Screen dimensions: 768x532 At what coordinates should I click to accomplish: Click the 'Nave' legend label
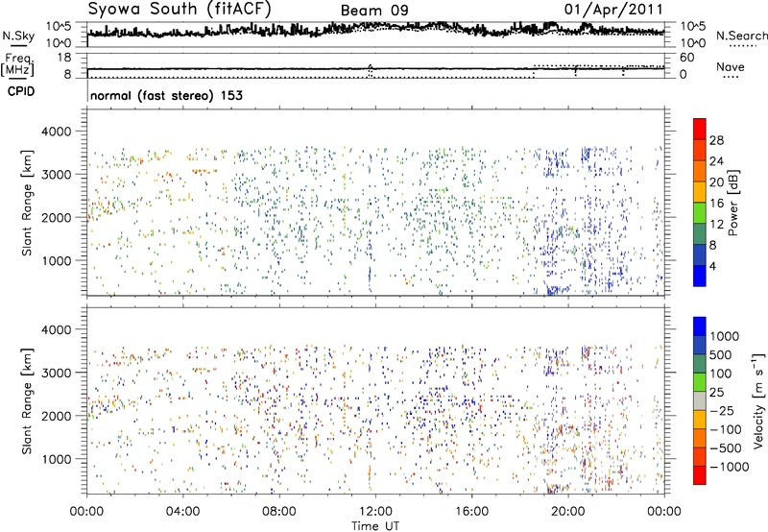(730, 67)
